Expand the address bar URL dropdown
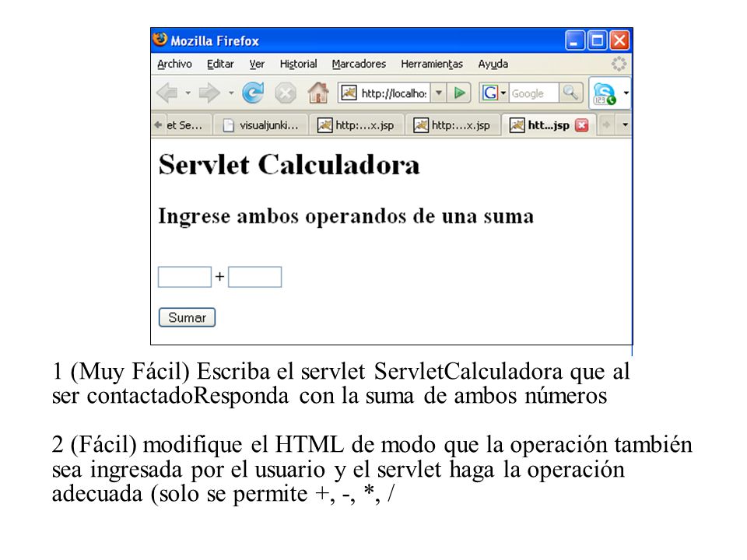This screenshot has width=747, height=560. tap(439, 93)
